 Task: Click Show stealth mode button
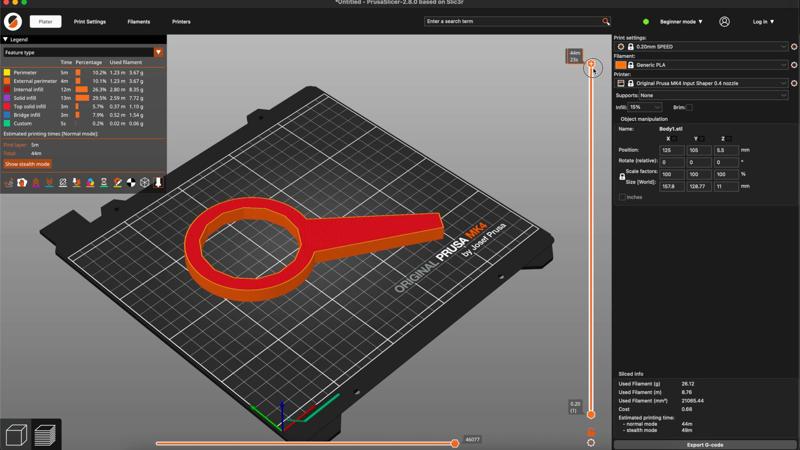tap(27, 164)
